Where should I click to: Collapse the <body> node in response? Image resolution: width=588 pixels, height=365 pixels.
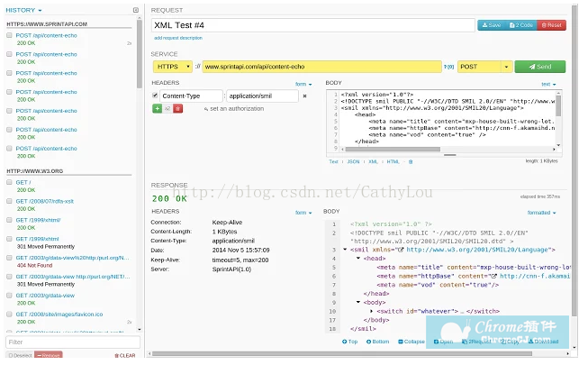point(358,302)
